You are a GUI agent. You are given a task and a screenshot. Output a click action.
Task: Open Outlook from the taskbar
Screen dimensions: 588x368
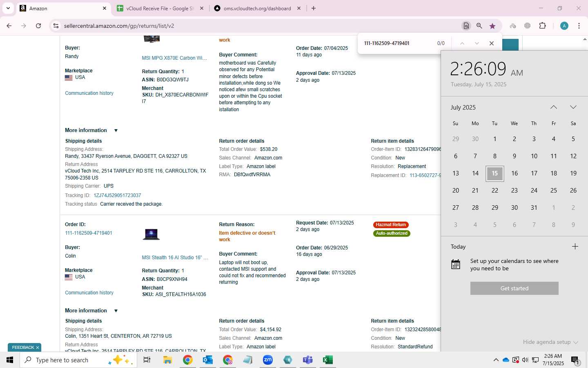pos(208,360)
